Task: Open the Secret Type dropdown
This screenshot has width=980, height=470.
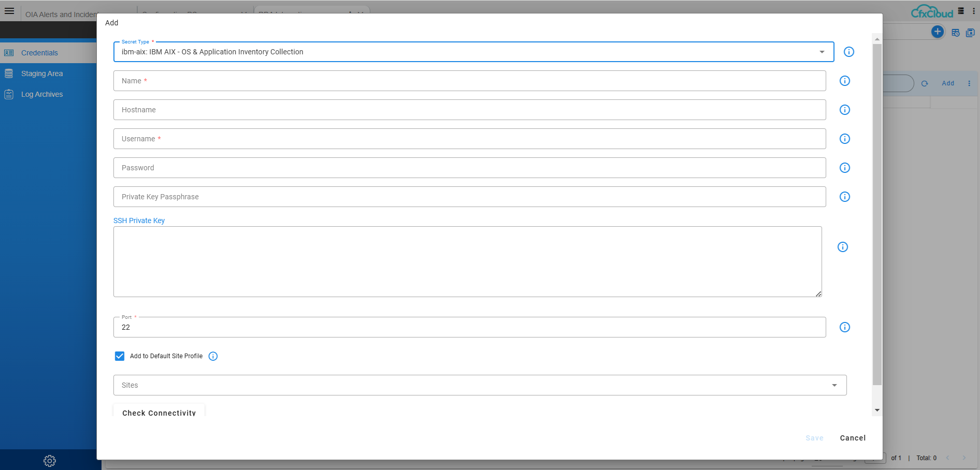Action: point(822,52)
